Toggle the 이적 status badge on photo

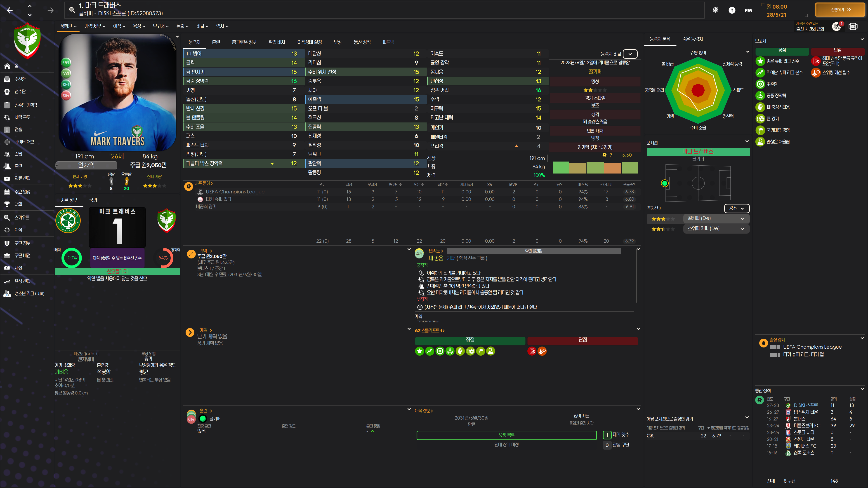click(66, 84)
